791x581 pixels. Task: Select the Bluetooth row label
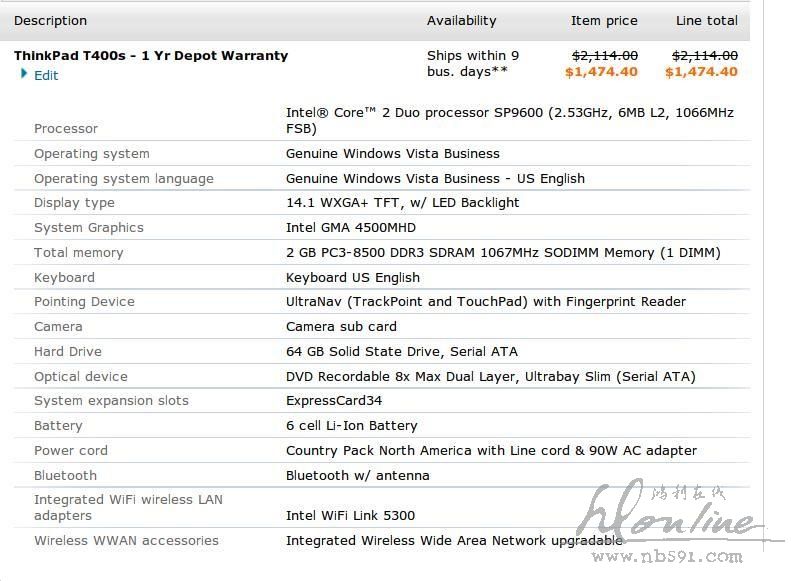66,476
